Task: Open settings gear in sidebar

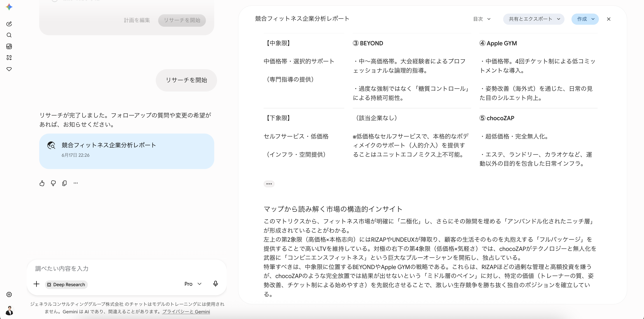Action: [x=9, y=294]
